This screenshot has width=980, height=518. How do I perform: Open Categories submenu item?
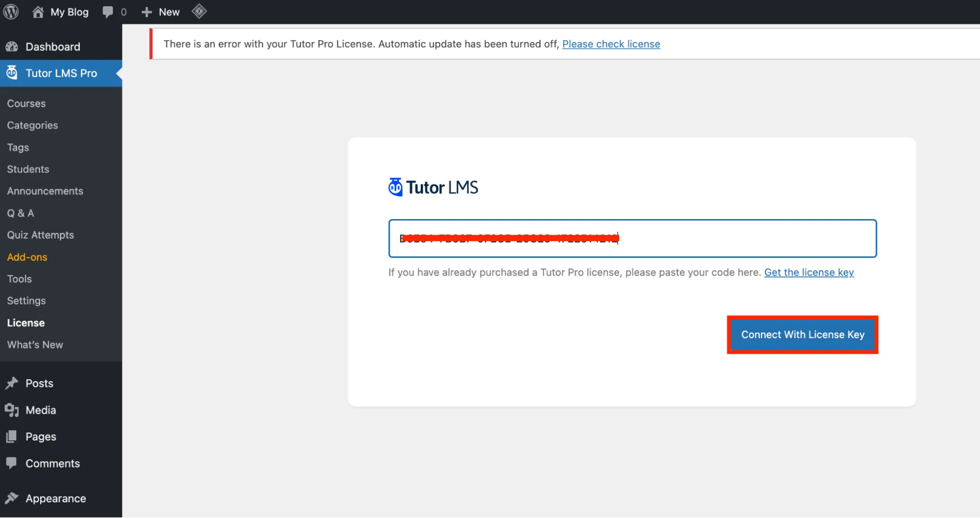pos(32,125)
